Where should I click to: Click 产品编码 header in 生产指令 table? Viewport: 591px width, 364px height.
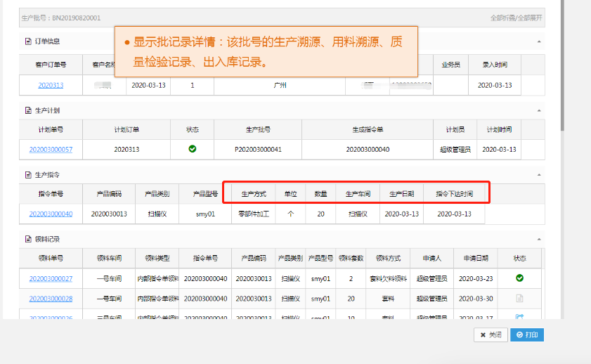pyautogui.click(x=109, y=194)
